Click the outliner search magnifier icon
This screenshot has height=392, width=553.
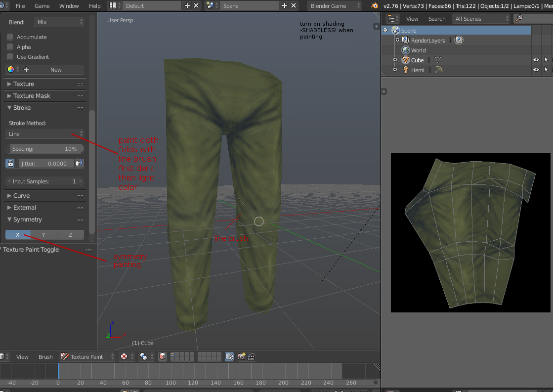click(519, 18)
